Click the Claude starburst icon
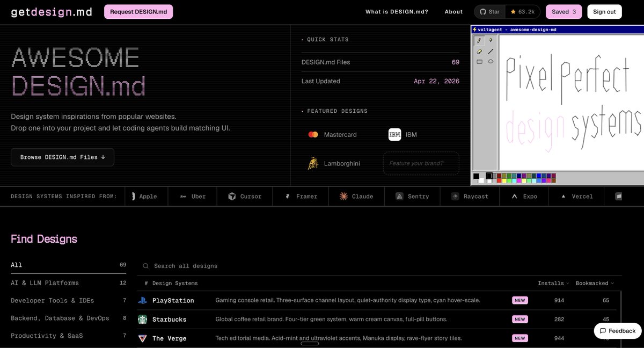 [x=343, y=197]
